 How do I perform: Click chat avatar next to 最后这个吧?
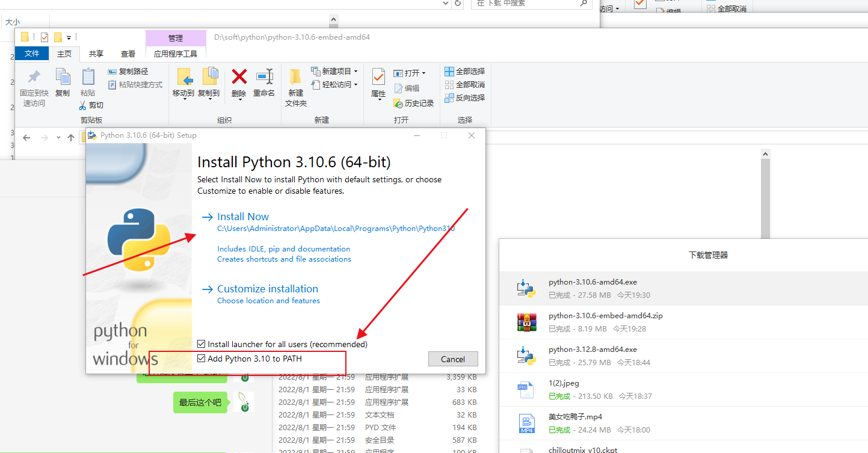(x=244, y=402)
